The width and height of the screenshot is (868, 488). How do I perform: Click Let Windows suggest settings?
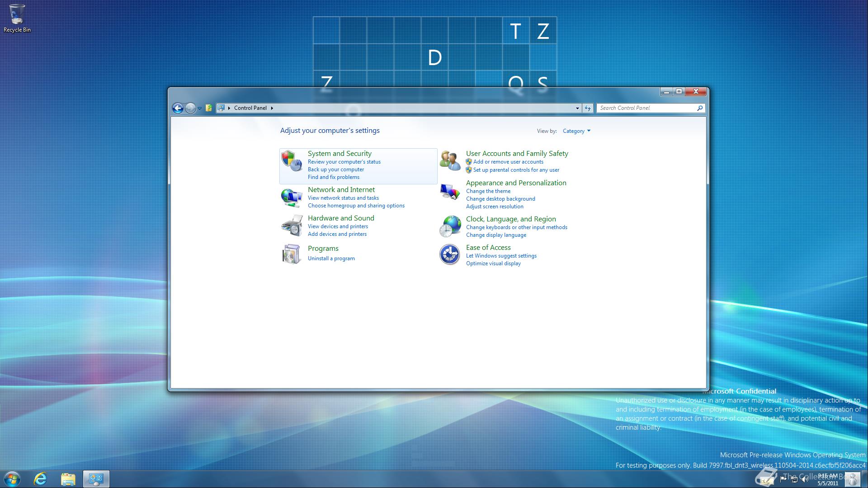(x=501, y=256)
